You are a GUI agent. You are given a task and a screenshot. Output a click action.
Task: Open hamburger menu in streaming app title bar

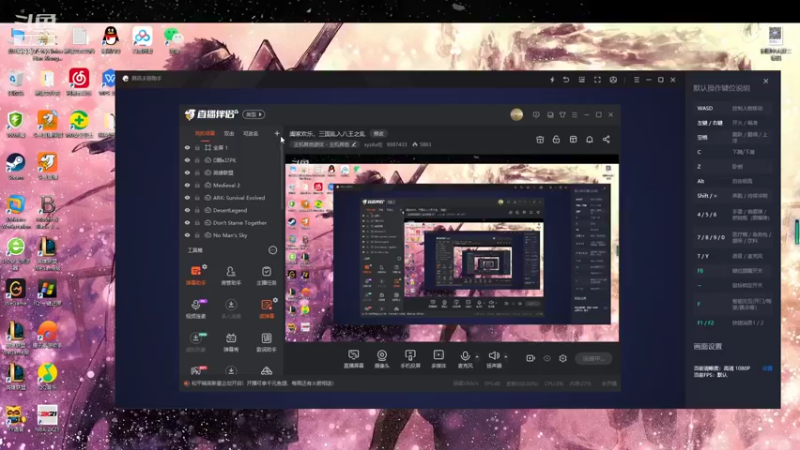point(574,115)
